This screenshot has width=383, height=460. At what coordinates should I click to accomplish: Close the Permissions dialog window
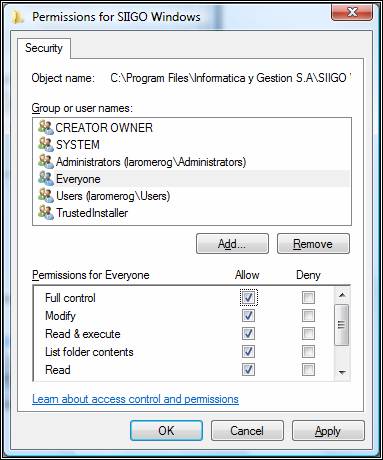coord(352,13)
